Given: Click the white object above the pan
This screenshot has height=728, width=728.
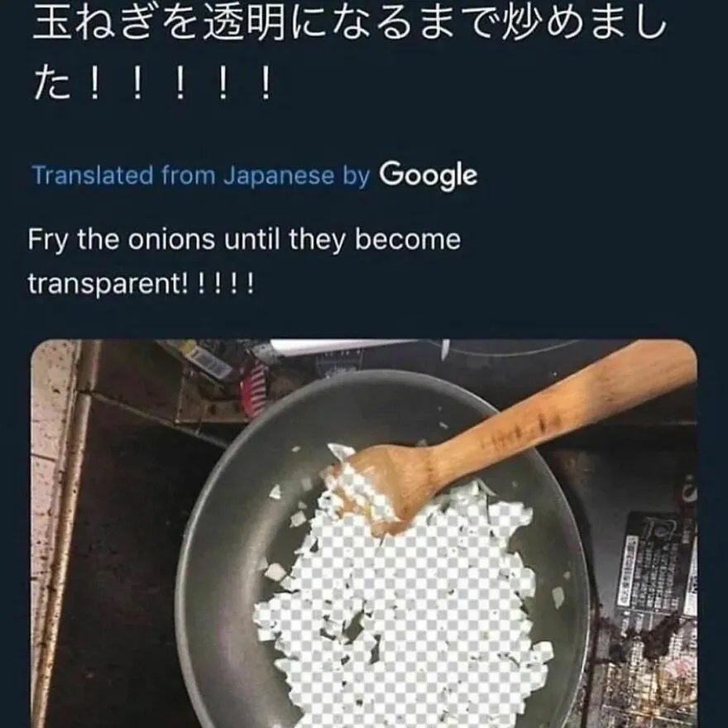Looking at the screenshot, I should pyautogui.click(x=343, y=347).
